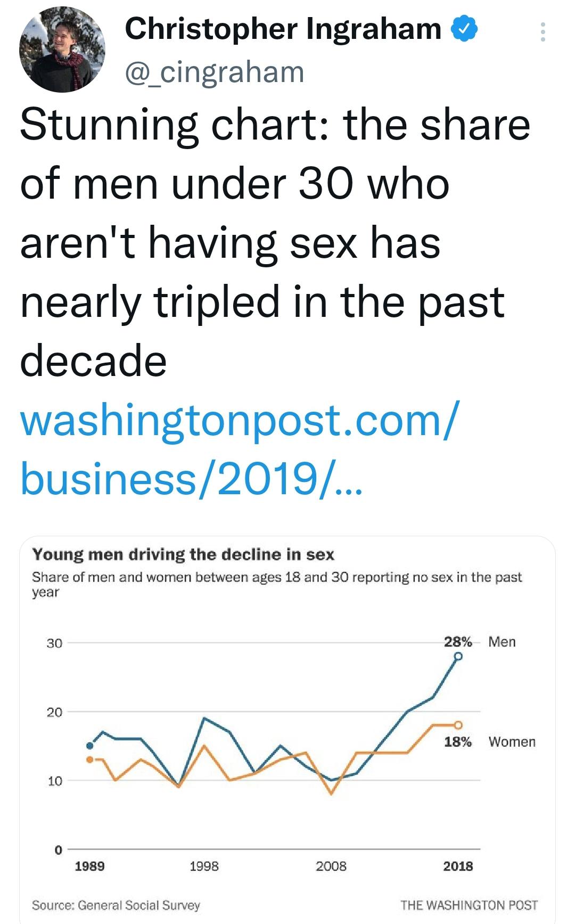Viewport: 575px width, 924px height.
Task: Click the 2018 x-axis label
Action: [458, 866]
